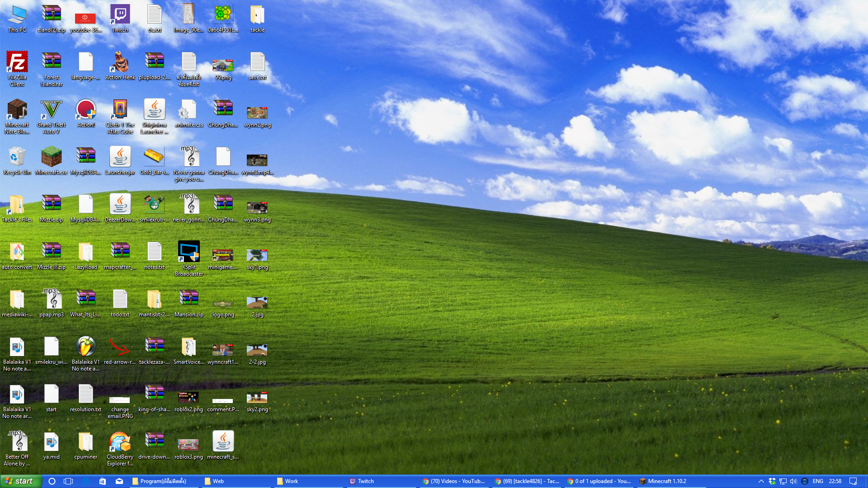Image resolution: width=868 pixels, height=488 pixels.
Task: Select the CloudBerry Explorer shortcut
Action: (120, 448)
